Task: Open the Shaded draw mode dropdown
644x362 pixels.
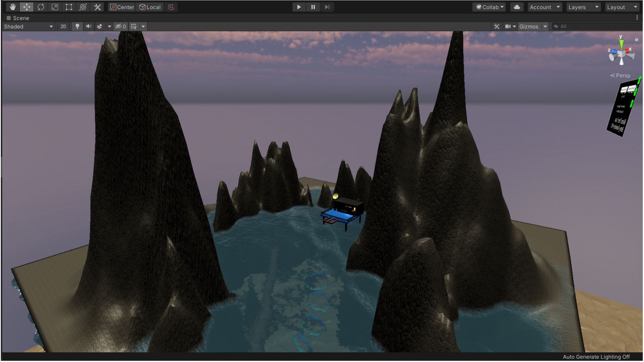Action: [28, 26]
